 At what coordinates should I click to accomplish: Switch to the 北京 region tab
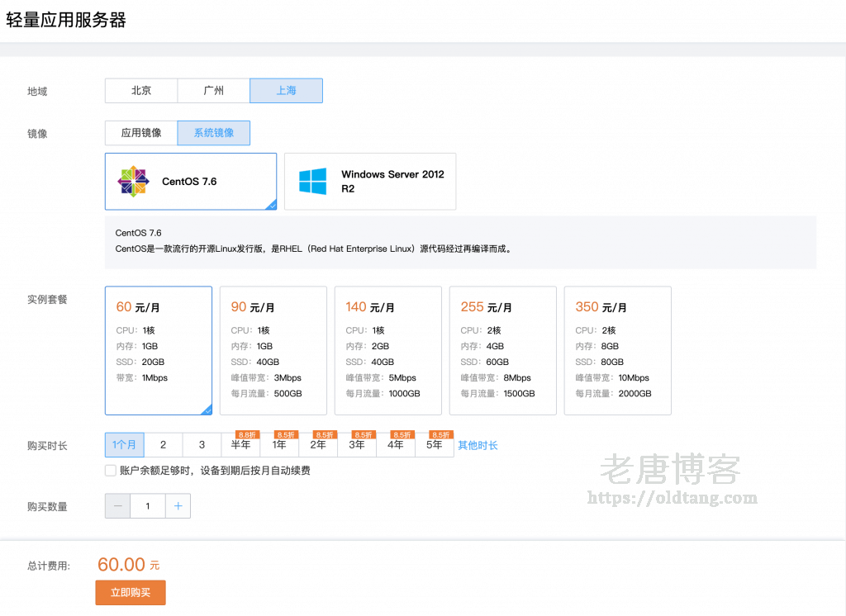pos(140,90)
